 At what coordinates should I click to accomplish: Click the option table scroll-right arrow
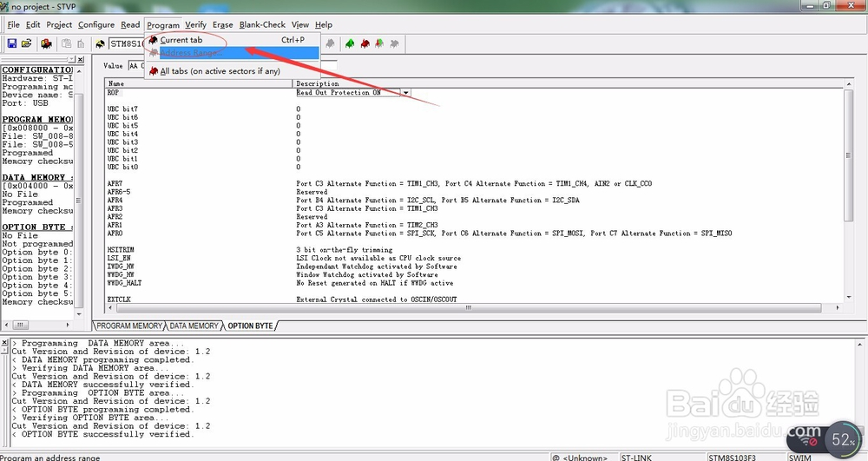coord(838,307)
